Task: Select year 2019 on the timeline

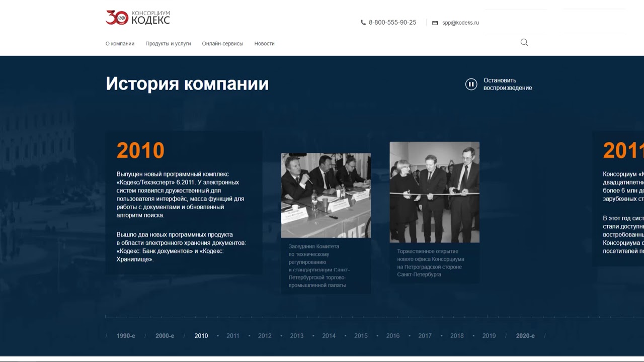Action: tap(489, 336)
